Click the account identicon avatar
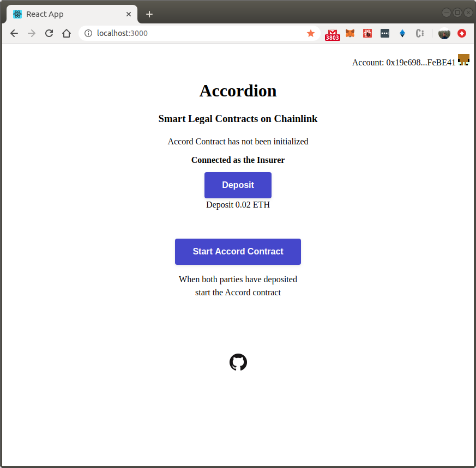476x468 pixels. point(463,60)
